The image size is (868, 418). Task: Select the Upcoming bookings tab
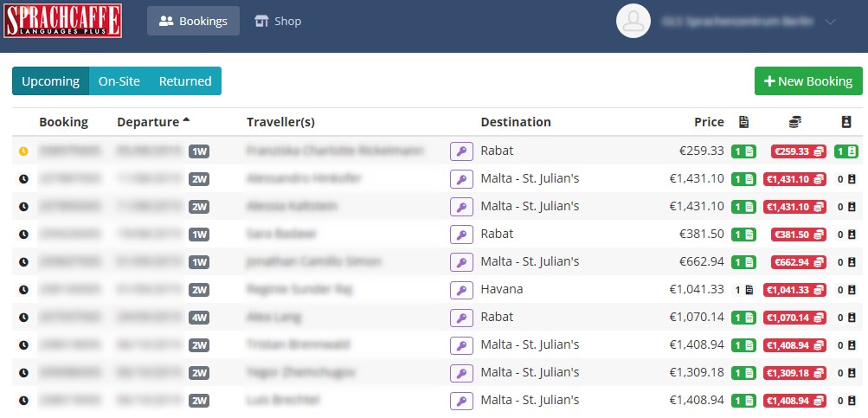50,81
